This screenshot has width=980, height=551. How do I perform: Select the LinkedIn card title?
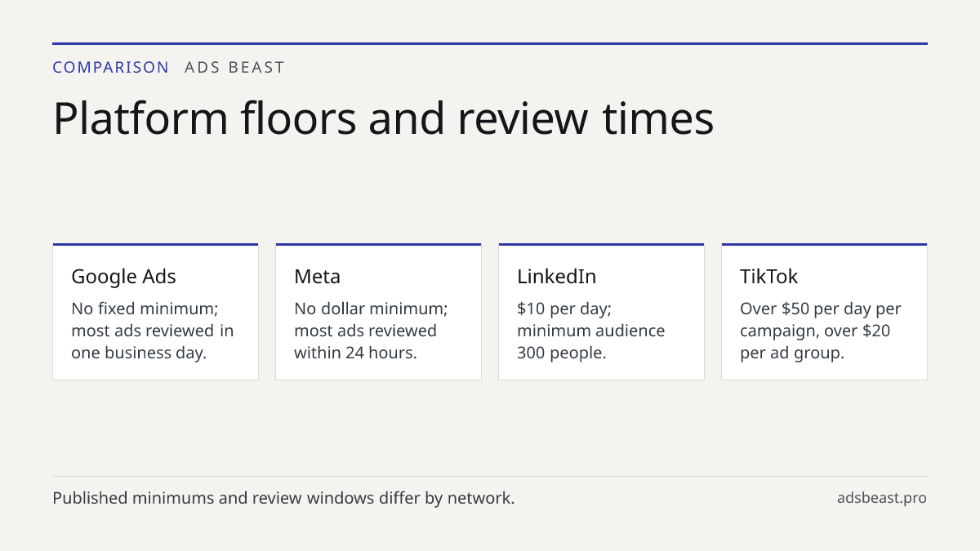(556, 277)
